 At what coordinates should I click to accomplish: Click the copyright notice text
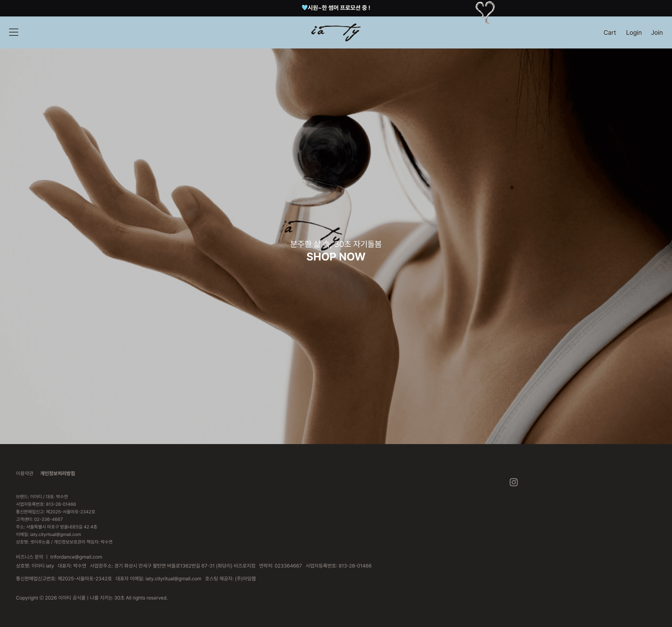tap(92, 598)
